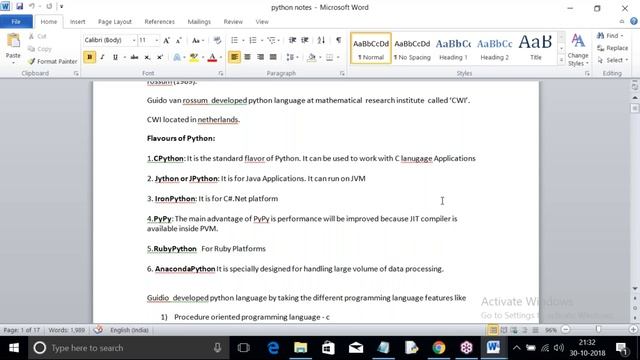Toggle Subscript formatting
Screen dimensions: 640x360
coord(147,57)
